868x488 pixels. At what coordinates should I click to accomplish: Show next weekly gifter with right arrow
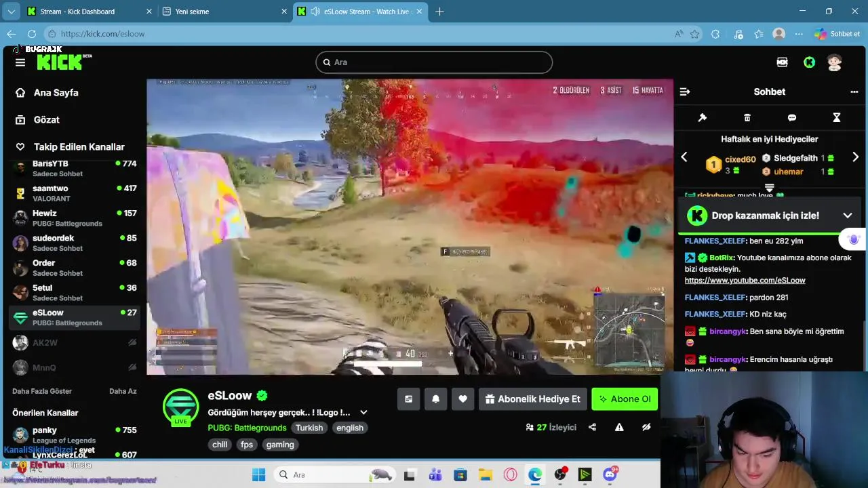855,157
